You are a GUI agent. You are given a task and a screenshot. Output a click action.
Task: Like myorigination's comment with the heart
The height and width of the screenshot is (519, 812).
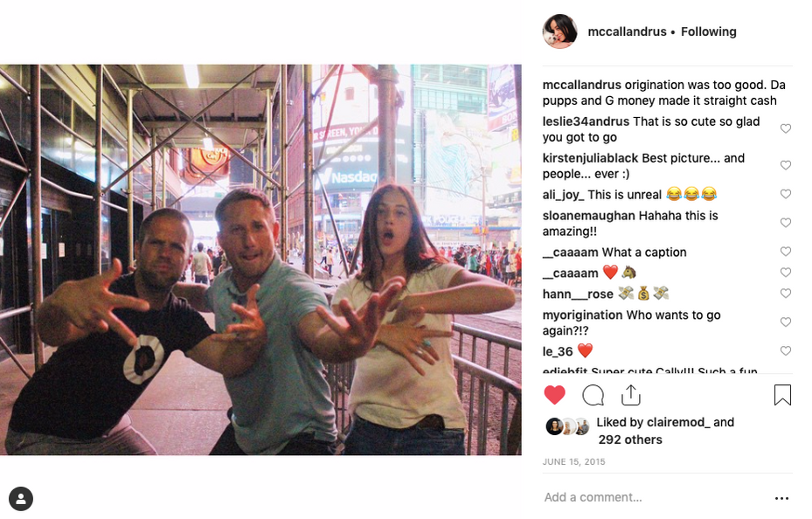click(786, 322)
